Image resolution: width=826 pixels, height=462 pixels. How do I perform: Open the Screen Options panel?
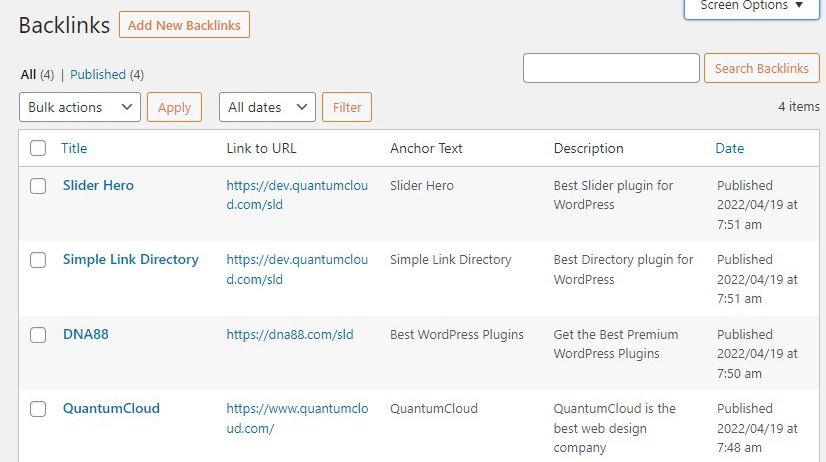pyautogui.click(x=752, y=6)
